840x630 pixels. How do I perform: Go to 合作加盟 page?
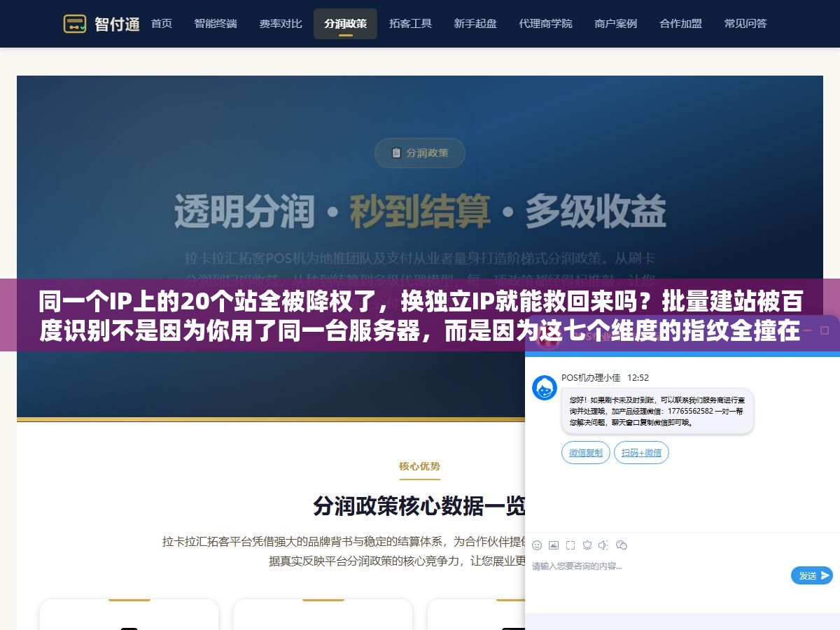click(680, 24)
